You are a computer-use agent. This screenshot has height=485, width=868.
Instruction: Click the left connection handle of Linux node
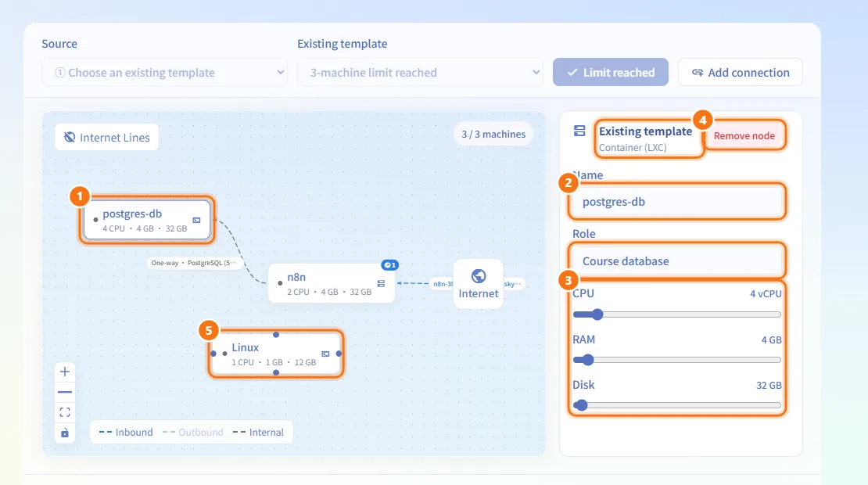click(213, 354)
